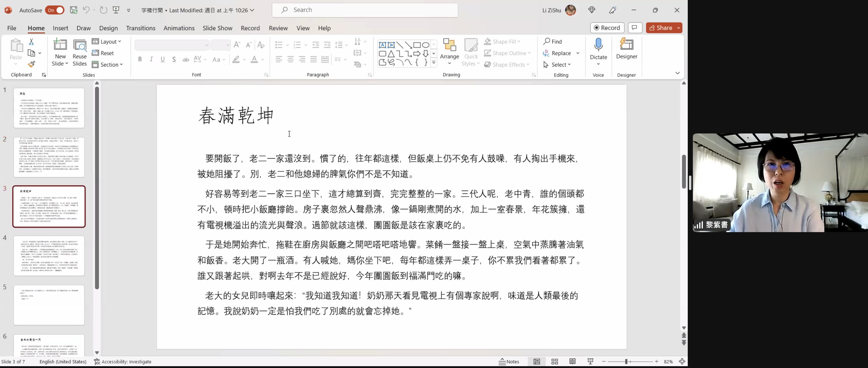
Task: Switch to the Slide Show tab
Action: click(217, 28)
